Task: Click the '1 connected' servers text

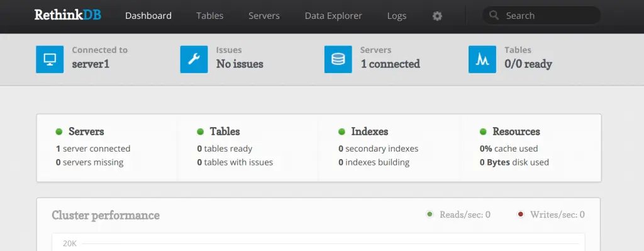Action: (x=391, y=64)
